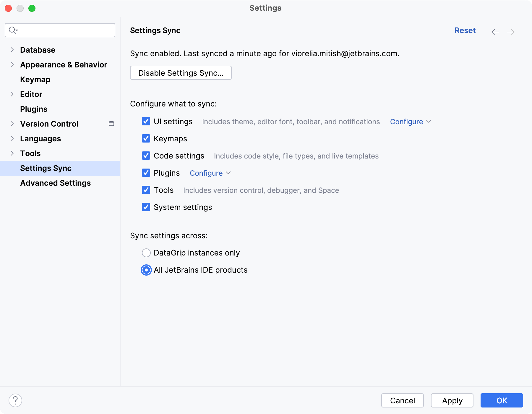Expand the Database section

tap(12, 50)
